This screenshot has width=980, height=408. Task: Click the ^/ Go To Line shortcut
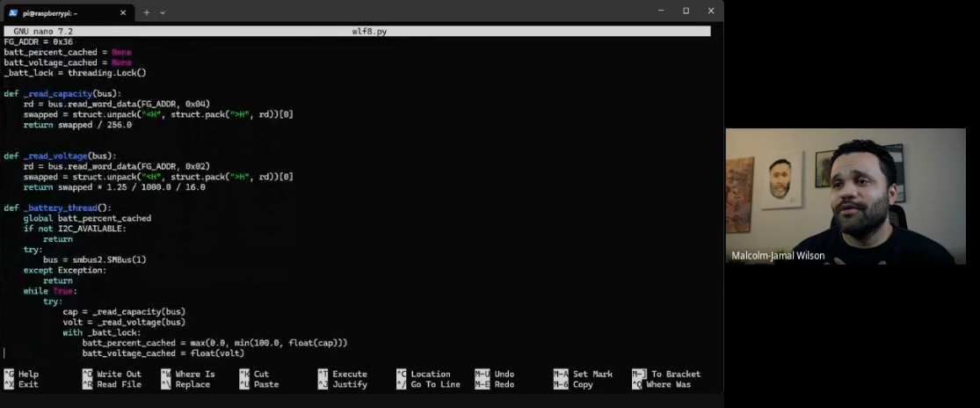(427, 384)
